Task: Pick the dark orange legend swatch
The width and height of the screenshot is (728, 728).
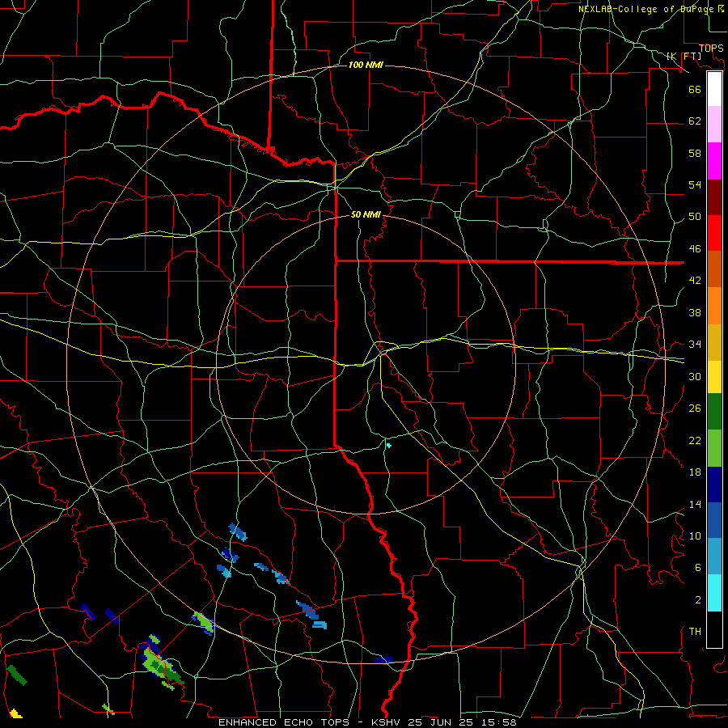Action: [x=714, y=269]
